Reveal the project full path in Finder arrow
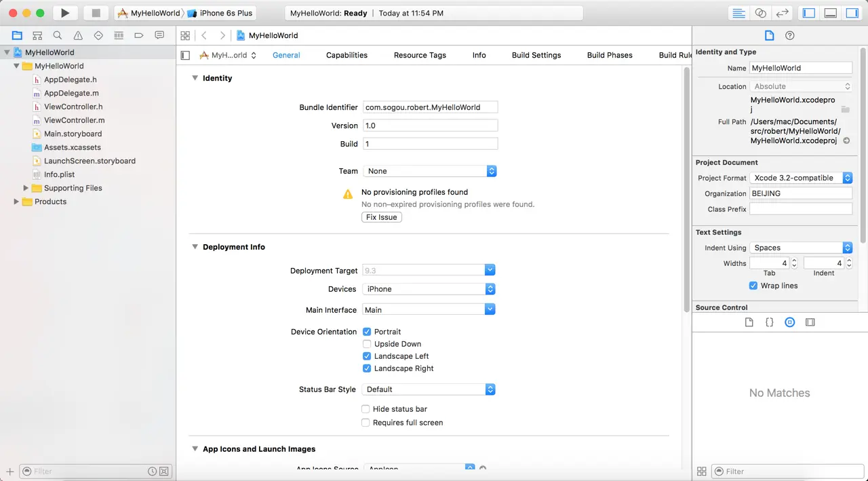 [x=846, y=140]
